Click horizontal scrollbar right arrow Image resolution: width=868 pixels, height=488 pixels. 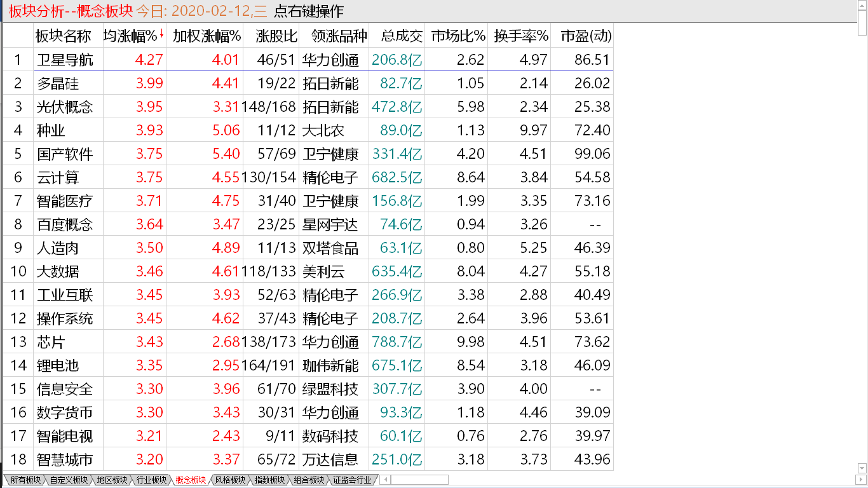[x=861, y=480]
